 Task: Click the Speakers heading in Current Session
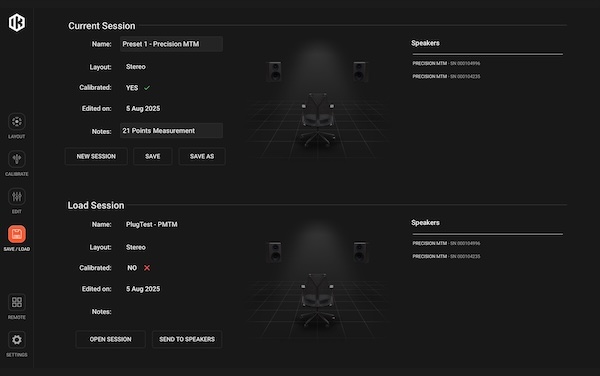coord(426,43)
